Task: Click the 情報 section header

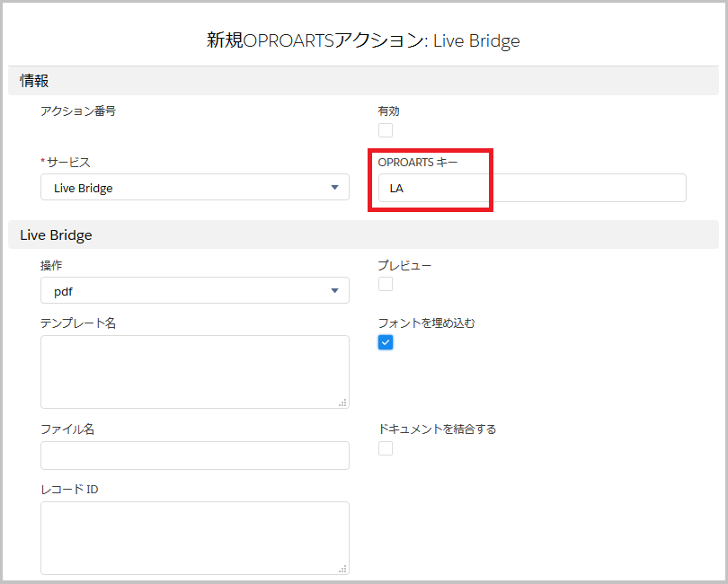Action: 35,81
